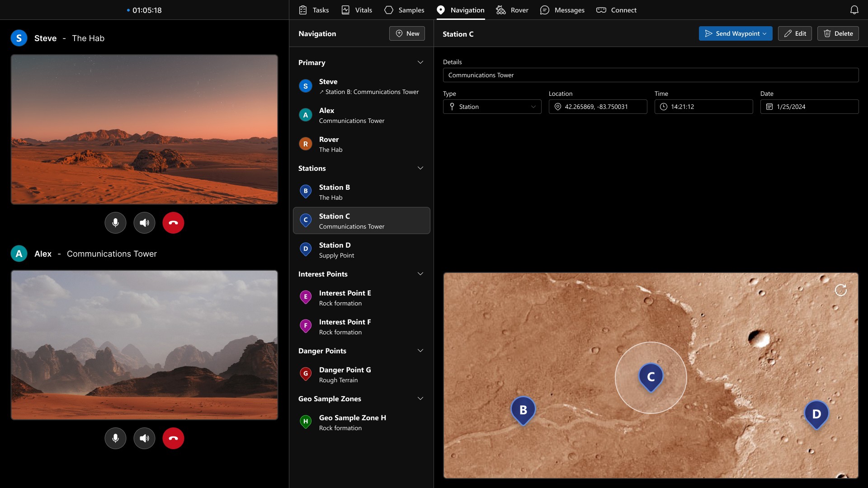Mute microphone on Alex's feed
This screenshot has width=868, height=488.
(115, 438)
